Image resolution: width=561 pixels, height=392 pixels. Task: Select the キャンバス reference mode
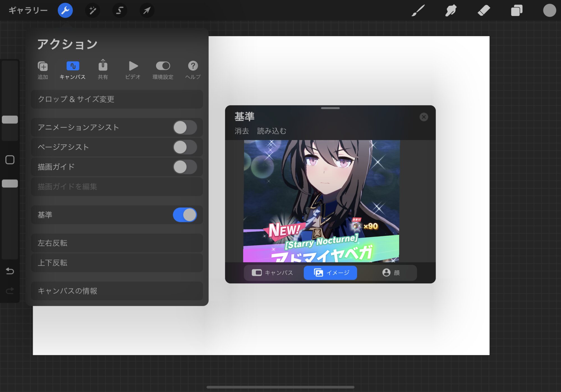point(273,273)
